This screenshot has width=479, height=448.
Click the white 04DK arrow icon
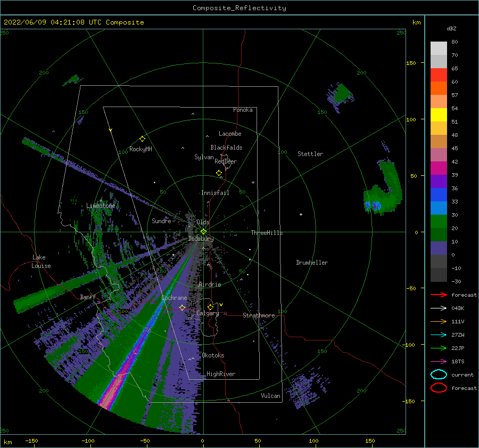point(439,308)
